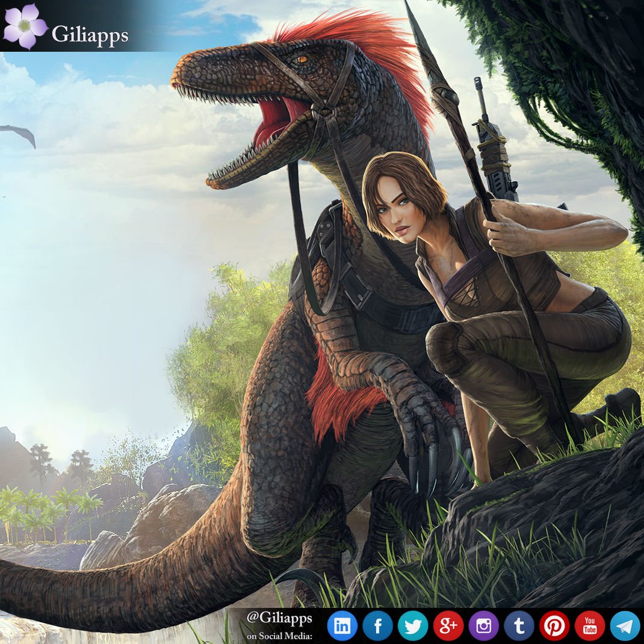Screen dimensions: 644x644
Task: Open the Pinterest icon
Action: pos(554,626)
